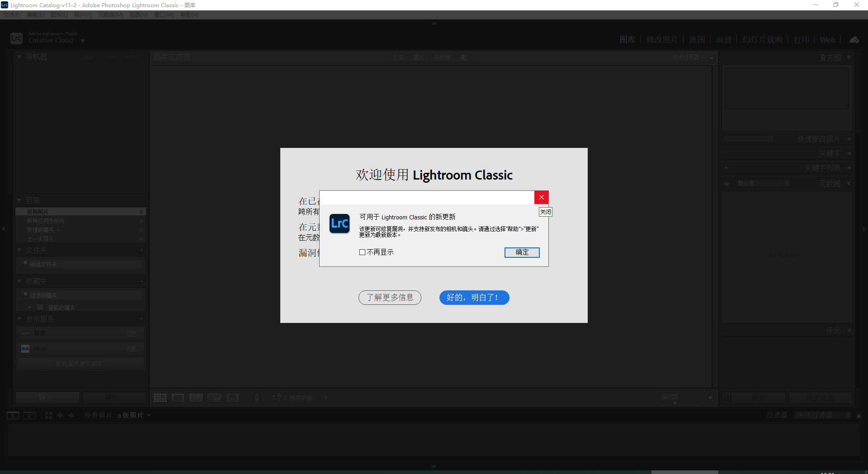Open the 编辑(E) menu
The image size is (868, 474).
coord(35,15)
